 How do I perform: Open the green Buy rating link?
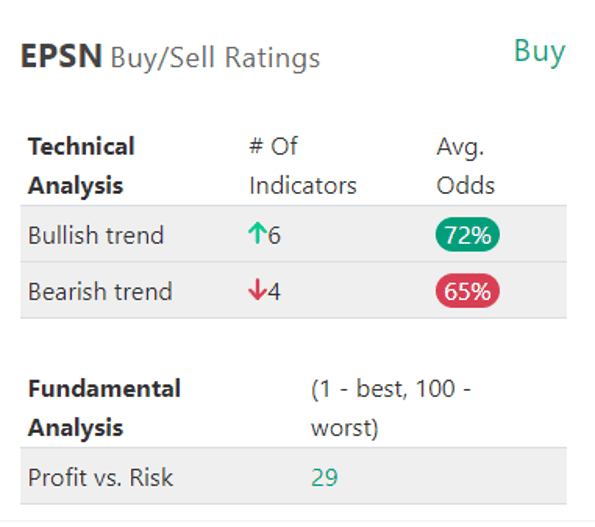tap(540, 52)
